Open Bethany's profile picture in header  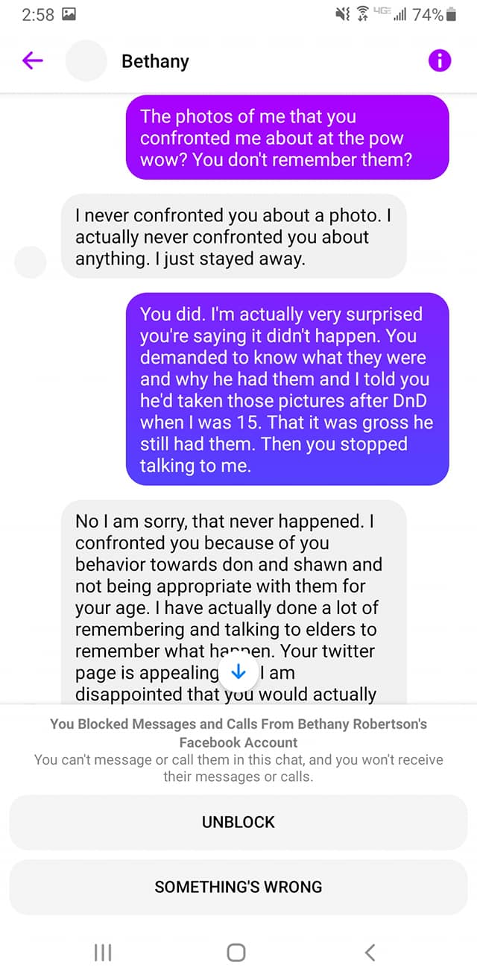tap(87, 61)
